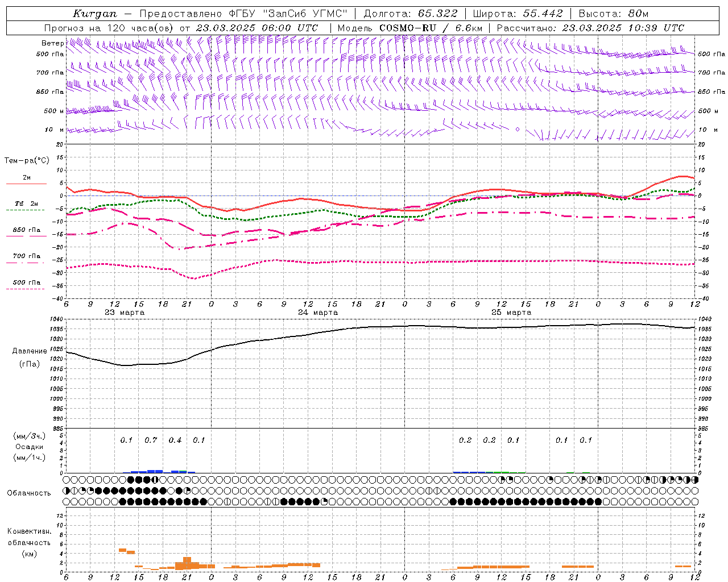The image size is (728, 582).
Task: Click the 25 марта date marker
Action: pyautogui.click(x=511, y=313)
